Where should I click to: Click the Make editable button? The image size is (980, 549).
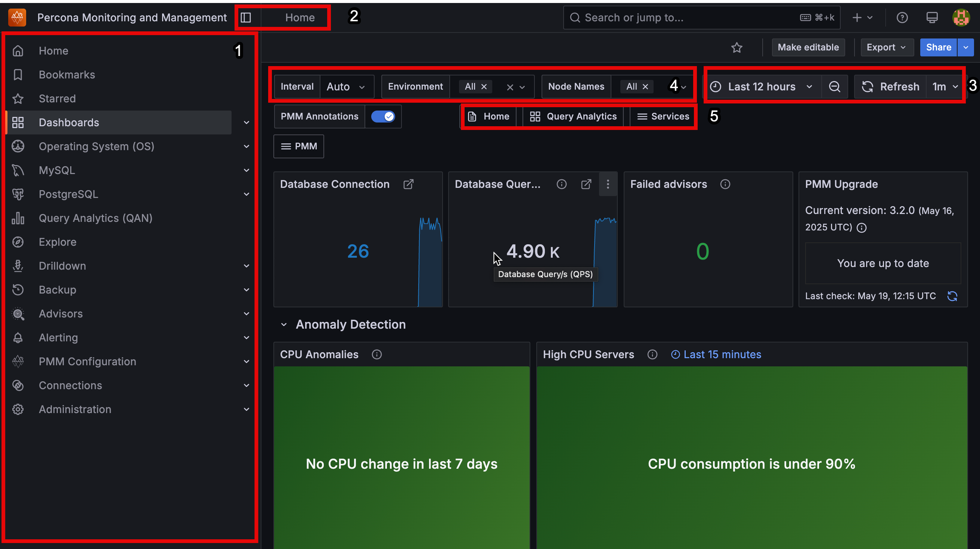[808, 47]
